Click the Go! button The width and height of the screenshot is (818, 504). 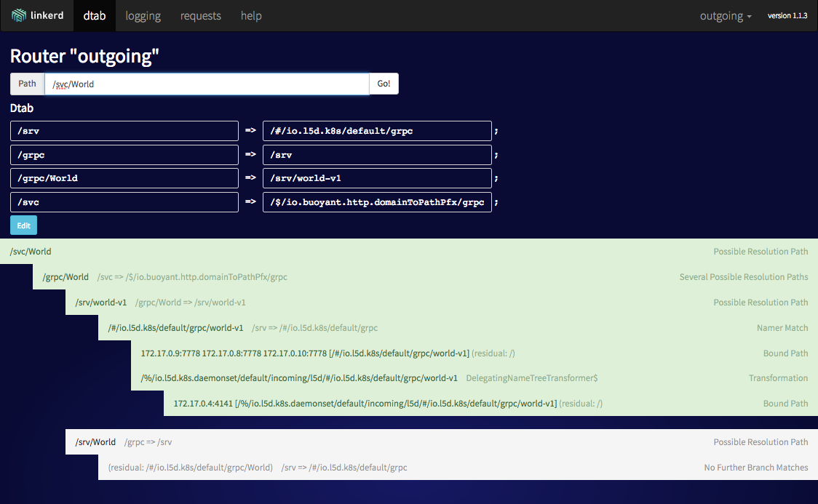384,84
